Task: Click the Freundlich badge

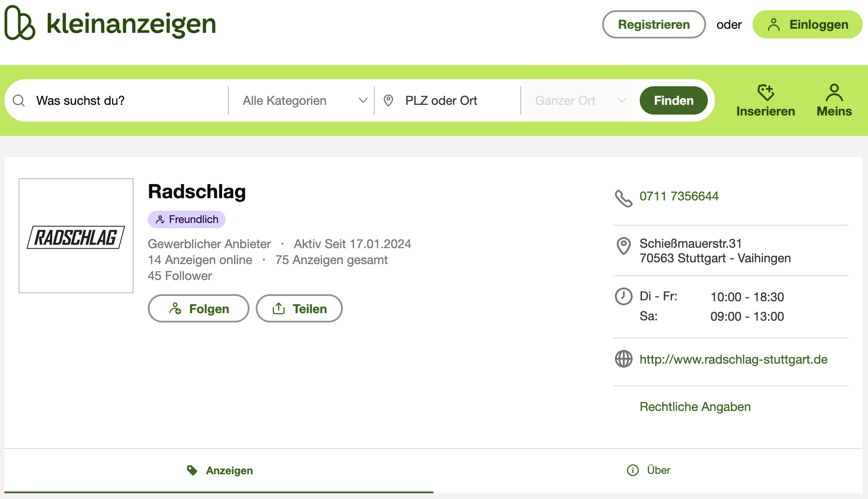Action: (187, 219)
